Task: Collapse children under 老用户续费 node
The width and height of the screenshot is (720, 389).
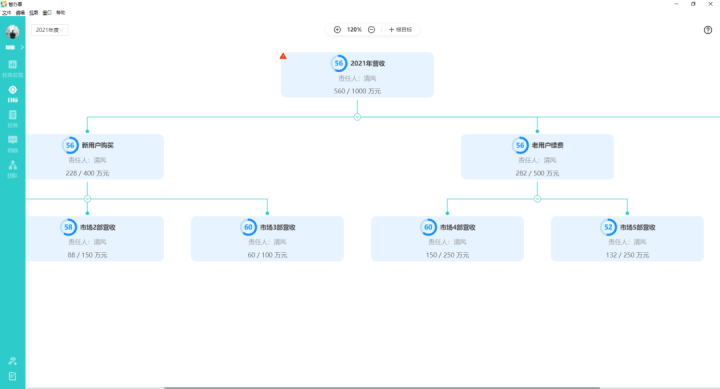Action: 537,199
